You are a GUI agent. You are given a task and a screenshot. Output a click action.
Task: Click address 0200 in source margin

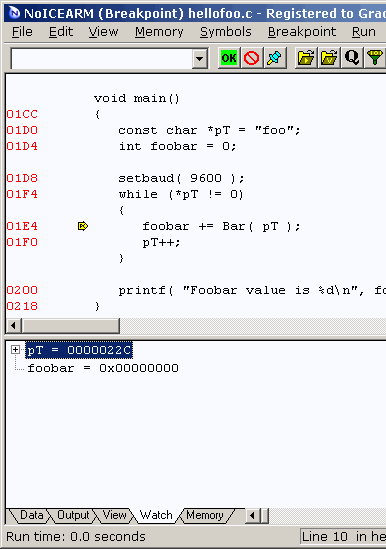(x=22, y=290)
